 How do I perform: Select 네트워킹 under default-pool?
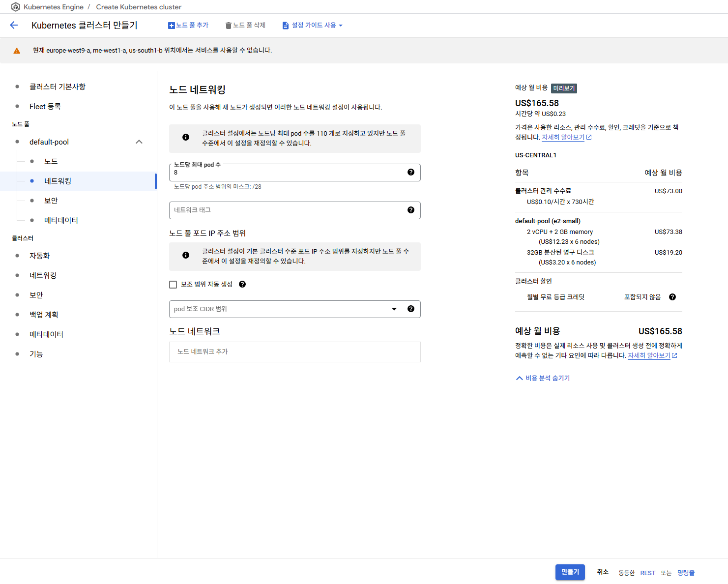click(x=58, y=181)
